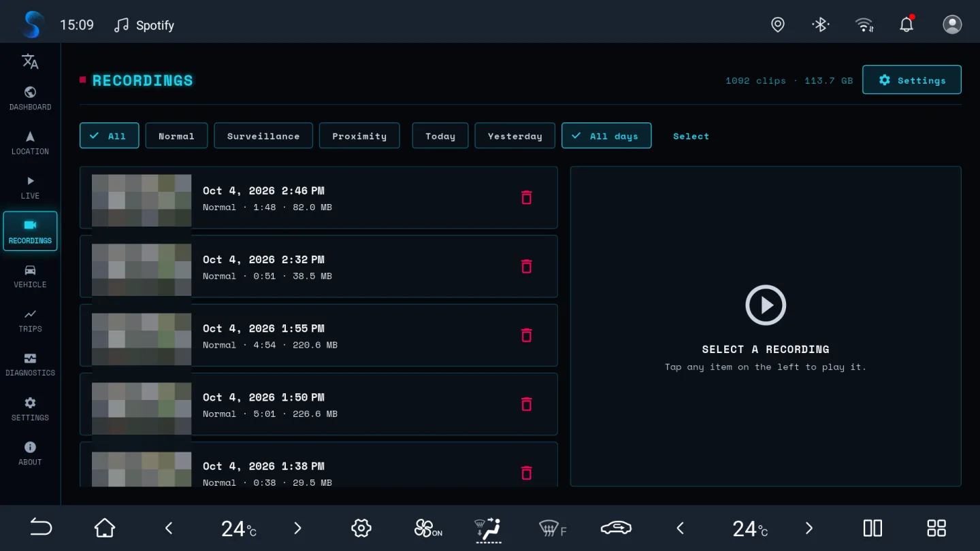This screenshot has width=980, height=551.
Task: Decrease right temperature with arrow
Action: pyautogui.click(x=680, y=528)
